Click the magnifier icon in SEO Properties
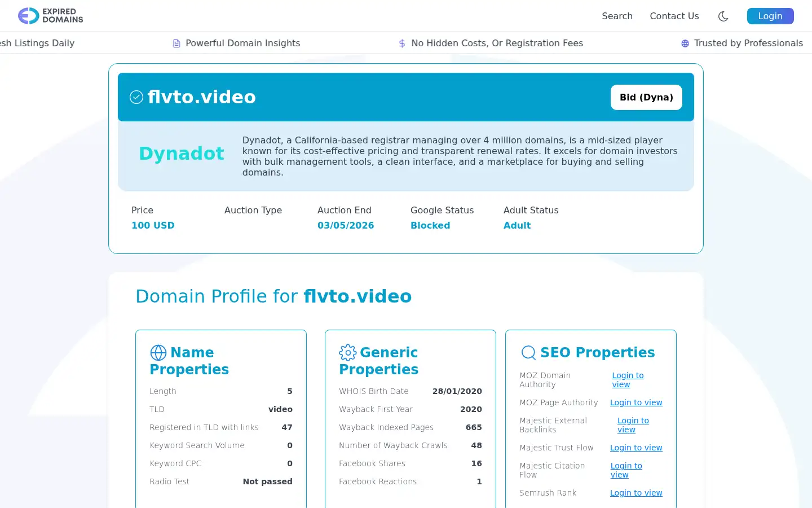812x508 pixels. (x=528, y=353)
